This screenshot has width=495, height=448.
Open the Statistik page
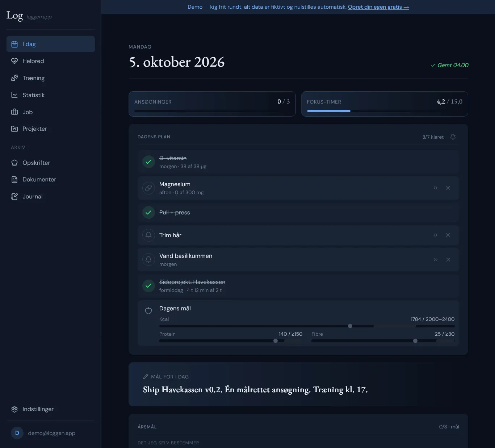click(51, 95)
